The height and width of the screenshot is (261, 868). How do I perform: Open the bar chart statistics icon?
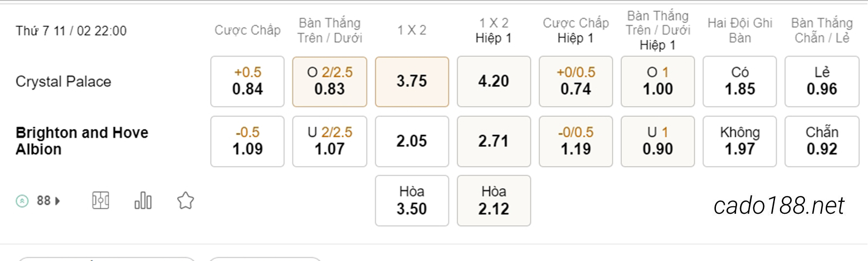pyautogui.click(x=143, y=200)
